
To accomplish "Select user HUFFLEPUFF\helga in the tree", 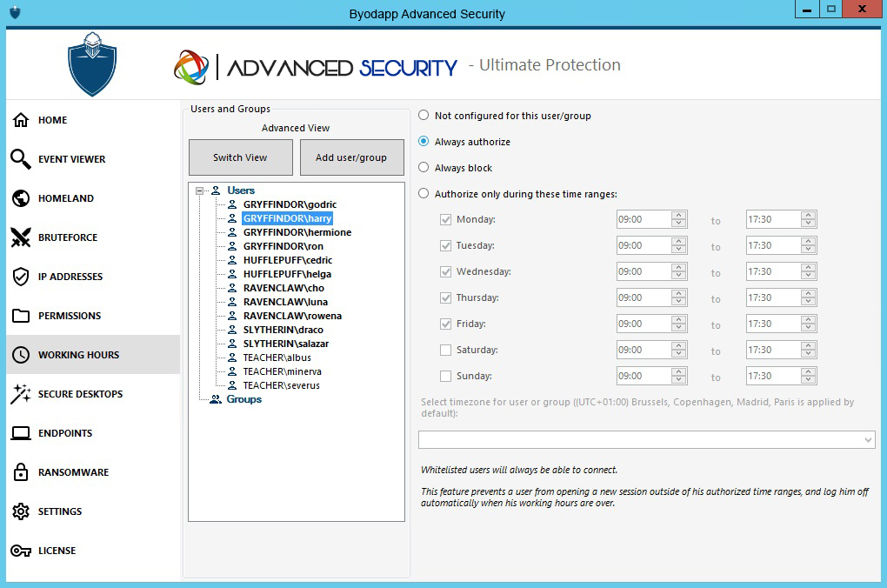I will pyautogui.click(x=287, y=274).
